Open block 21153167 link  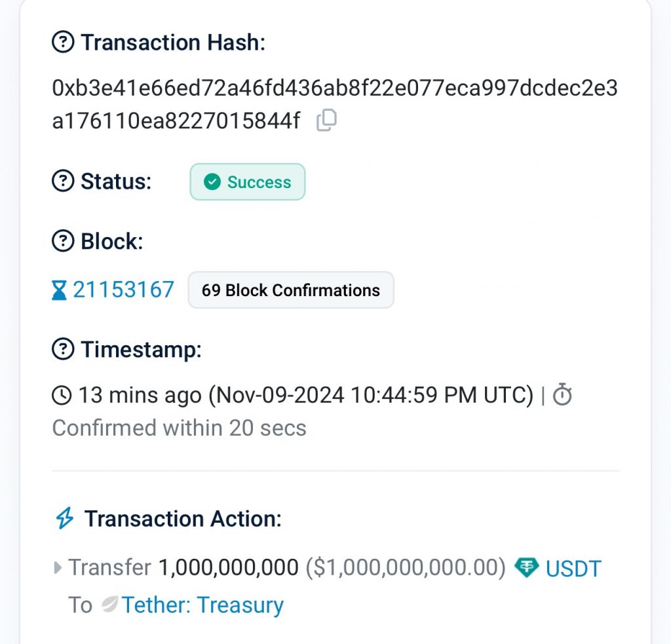point(123,290)
